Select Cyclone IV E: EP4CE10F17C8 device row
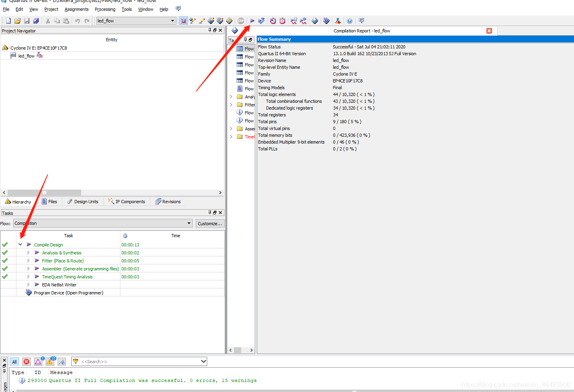The width and height of the screenshot is (574, 392). click(39, 48)
